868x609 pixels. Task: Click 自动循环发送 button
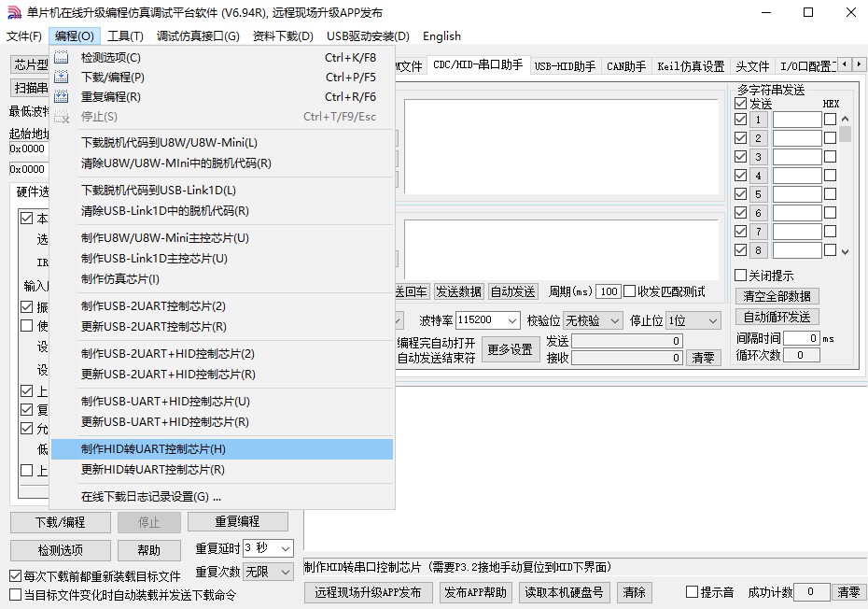[x=777, y=317]
